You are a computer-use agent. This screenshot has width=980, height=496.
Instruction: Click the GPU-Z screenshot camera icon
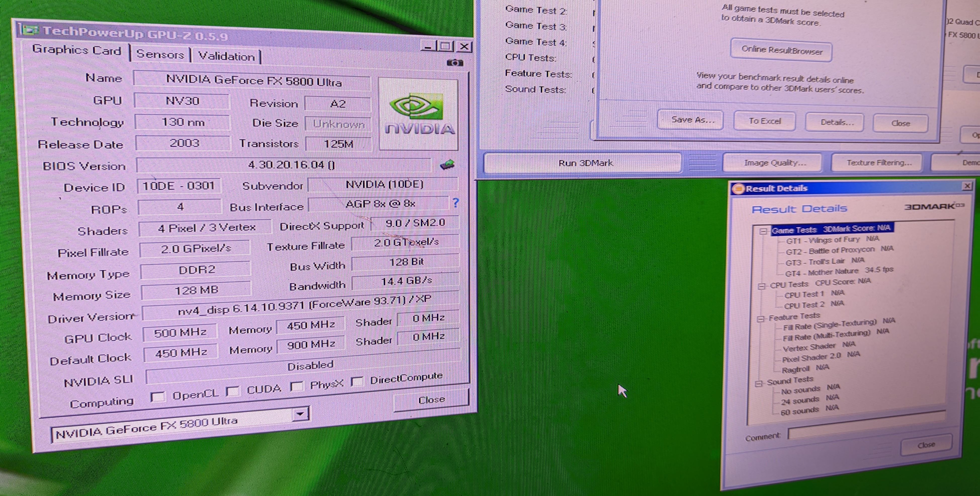point(455,63)
